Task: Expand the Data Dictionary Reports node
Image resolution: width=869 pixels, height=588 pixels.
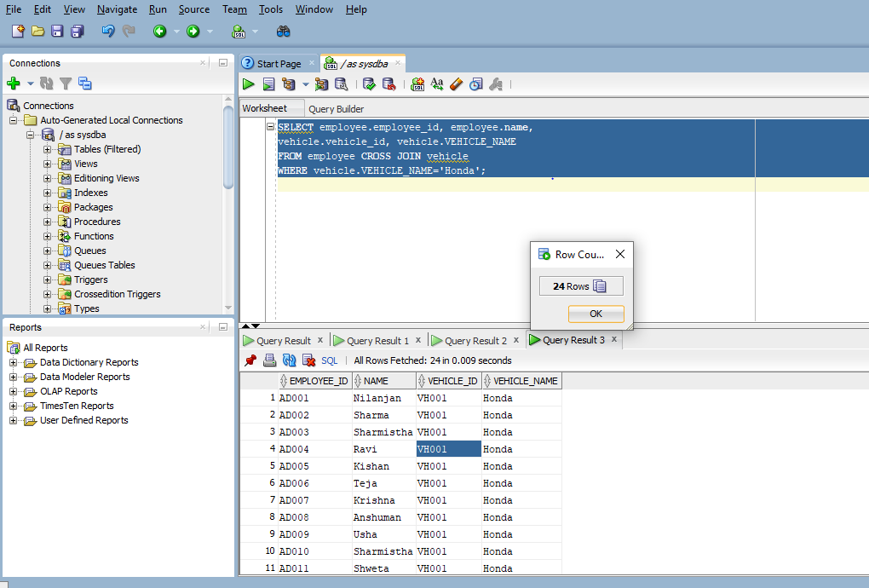Action: point(14,362)
